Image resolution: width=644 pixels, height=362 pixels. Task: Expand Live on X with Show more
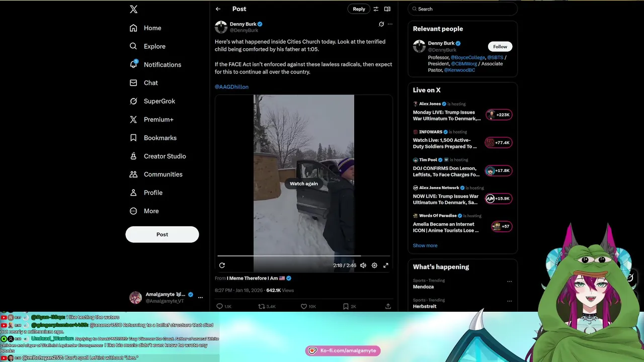425,245
